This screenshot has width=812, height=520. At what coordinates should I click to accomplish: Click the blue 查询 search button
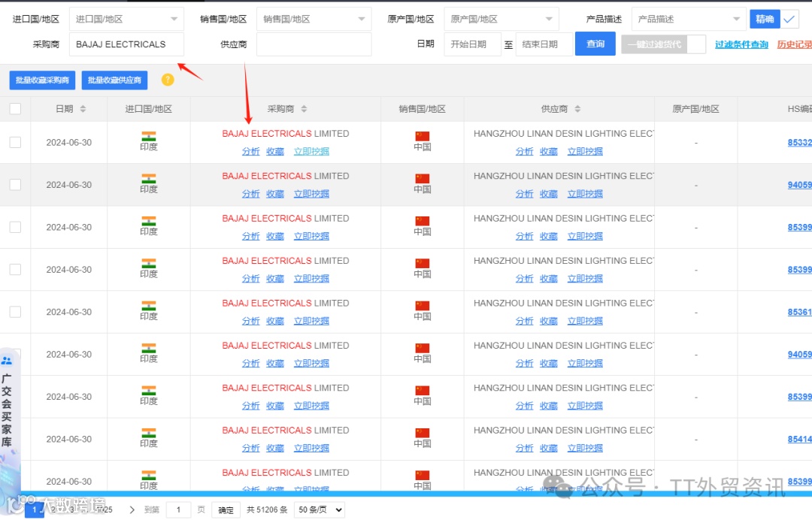tap(595, 44)
